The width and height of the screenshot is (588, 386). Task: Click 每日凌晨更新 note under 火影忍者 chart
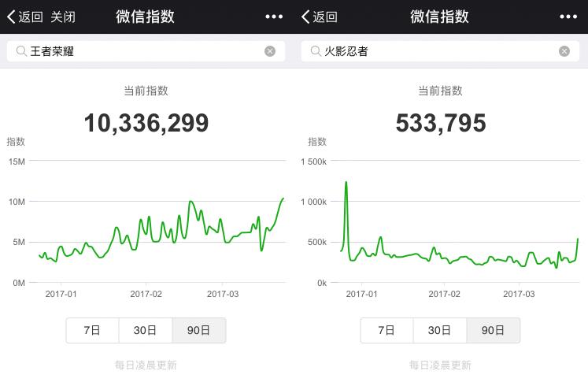(x=440, y=365)
